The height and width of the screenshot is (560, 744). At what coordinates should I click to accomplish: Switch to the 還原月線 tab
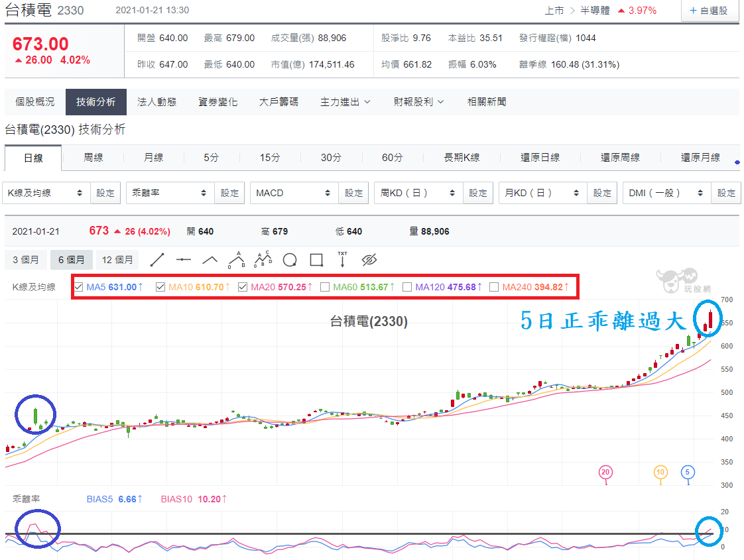[700, 158]
